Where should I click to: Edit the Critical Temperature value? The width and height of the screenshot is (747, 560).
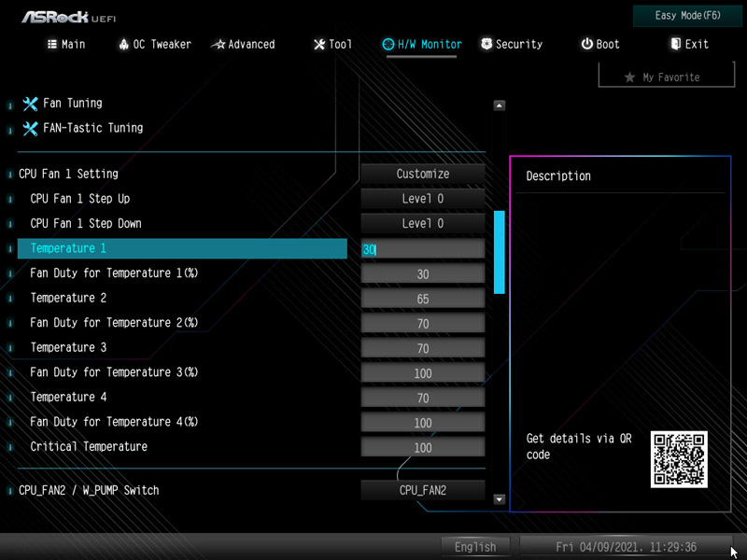pyautogui.click(x=423, y=447)
